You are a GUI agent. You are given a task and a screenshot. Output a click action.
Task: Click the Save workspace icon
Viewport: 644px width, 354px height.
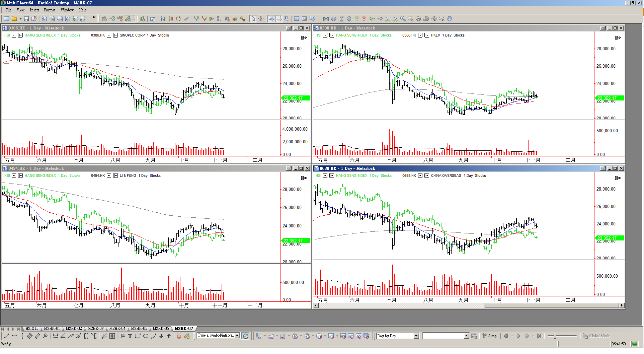(x=26, y=19)
